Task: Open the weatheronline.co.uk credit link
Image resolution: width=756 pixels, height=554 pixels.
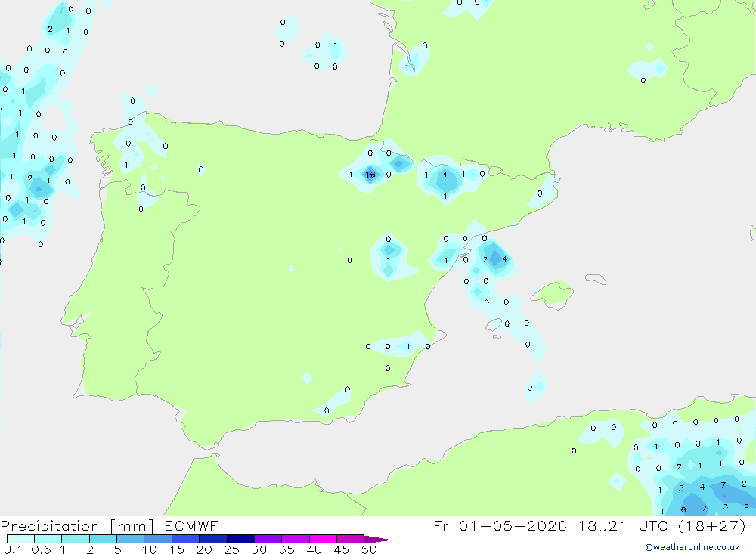Action: point(692,547)
